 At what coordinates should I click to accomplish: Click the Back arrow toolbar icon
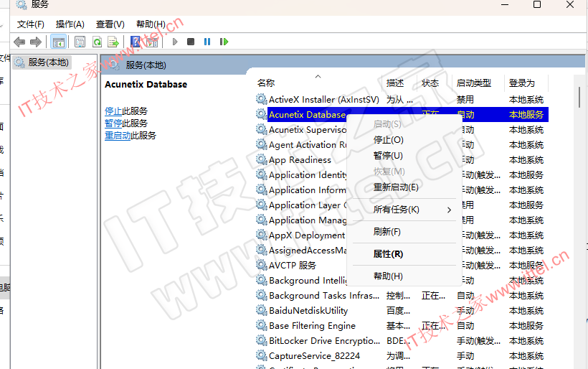[x=19, y=42]
